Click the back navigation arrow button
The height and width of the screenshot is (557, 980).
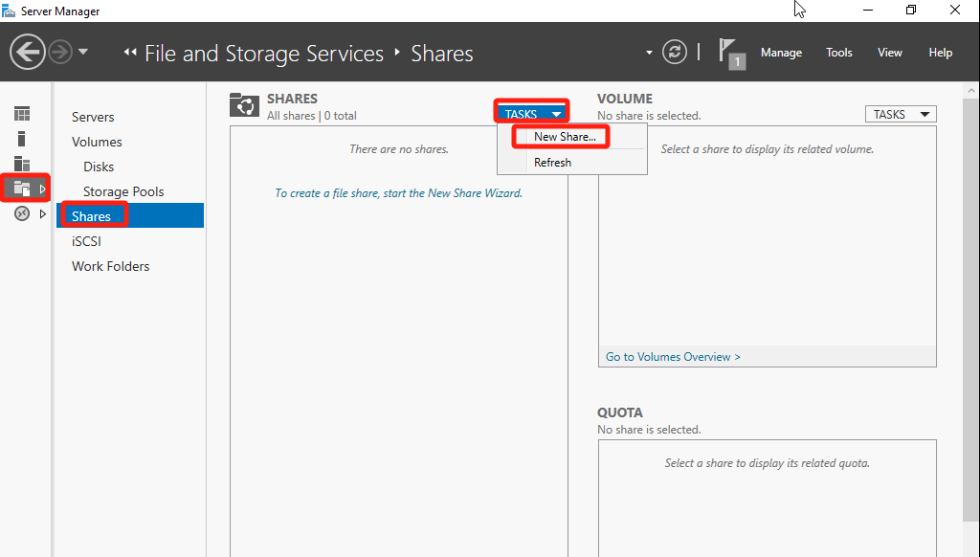pos(28,52)
